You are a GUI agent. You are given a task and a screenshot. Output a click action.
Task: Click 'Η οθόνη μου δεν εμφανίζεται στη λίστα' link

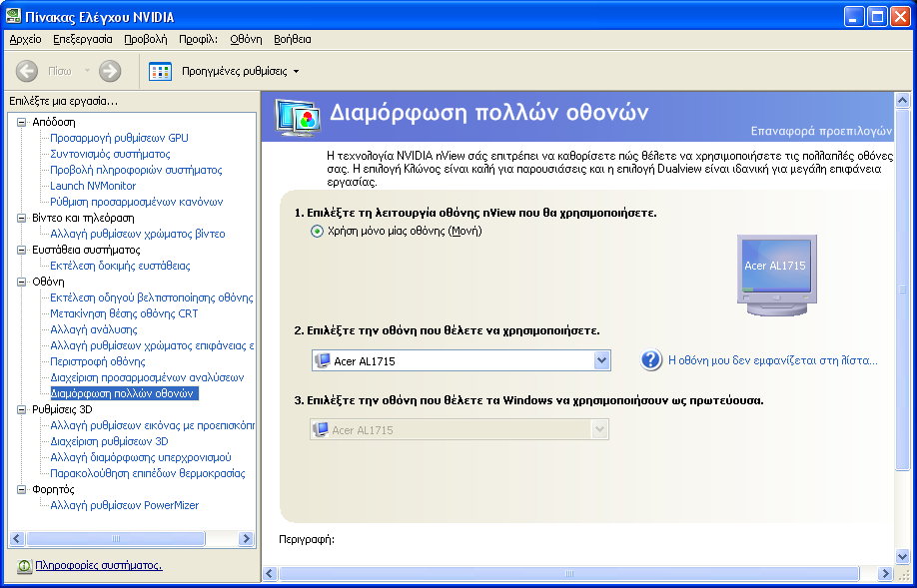pos(772,360)
